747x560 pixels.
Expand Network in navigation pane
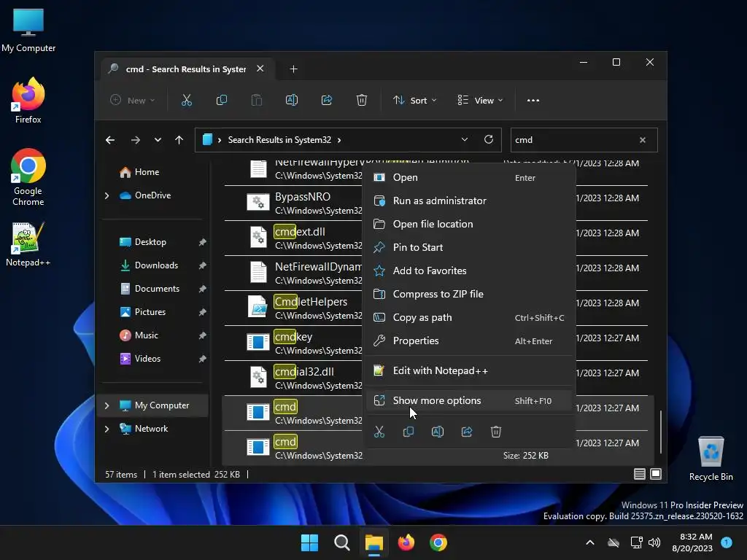pos(107,429)
